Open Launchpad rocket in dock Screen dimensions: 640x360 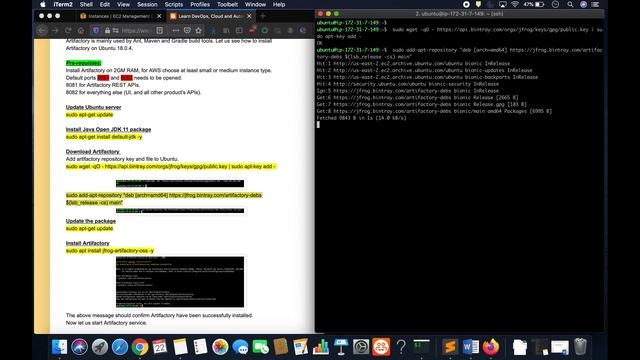click(100, 347)
